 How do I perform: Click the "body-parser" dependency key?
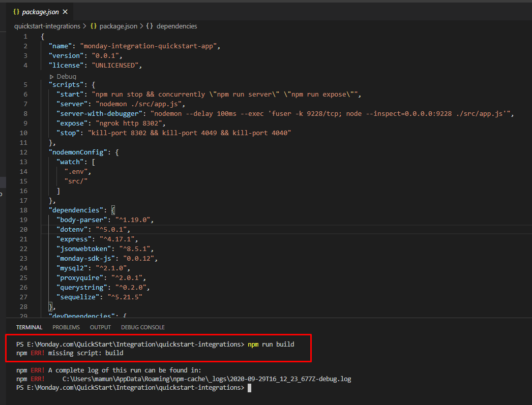coord(82,220)
